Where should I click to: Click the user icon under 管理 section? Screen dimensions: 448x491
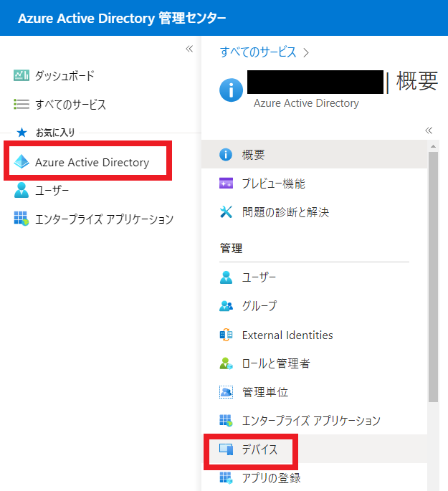226,277
